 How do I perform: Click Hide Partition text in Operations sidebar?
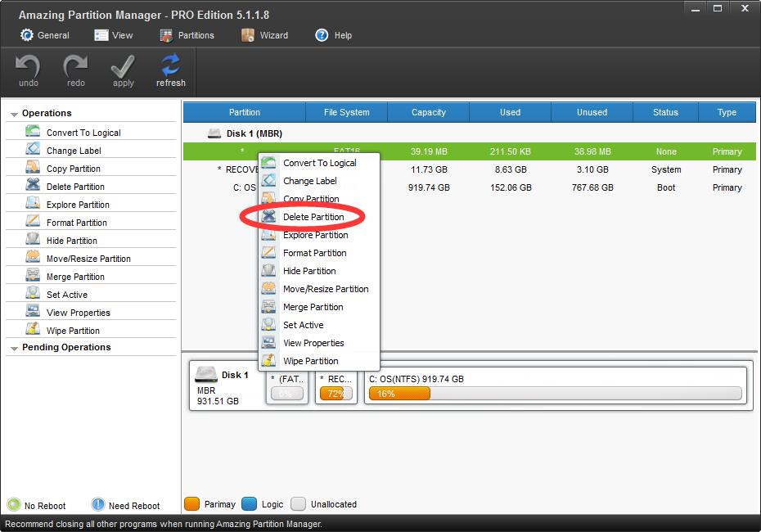click(x=72, y=241)
